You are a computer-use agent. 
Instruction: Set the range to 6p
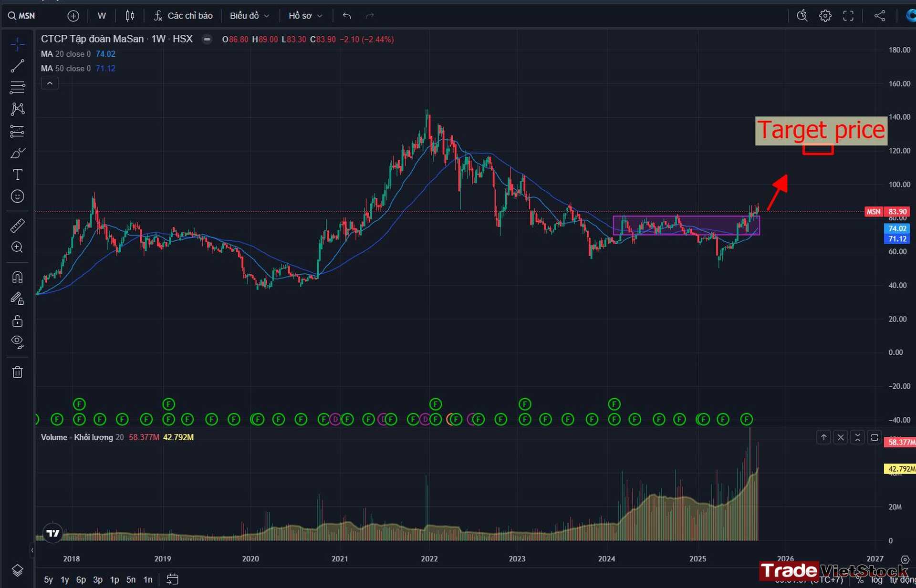81,580
